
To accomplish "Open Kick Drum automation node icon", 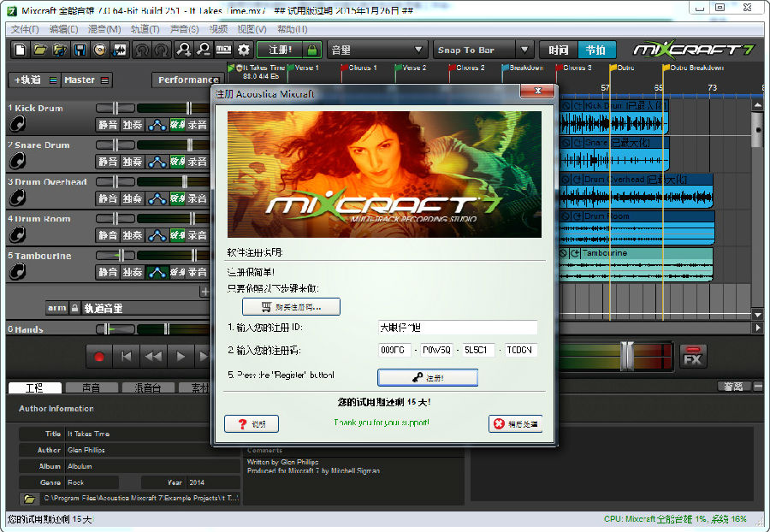I will 157,125.
